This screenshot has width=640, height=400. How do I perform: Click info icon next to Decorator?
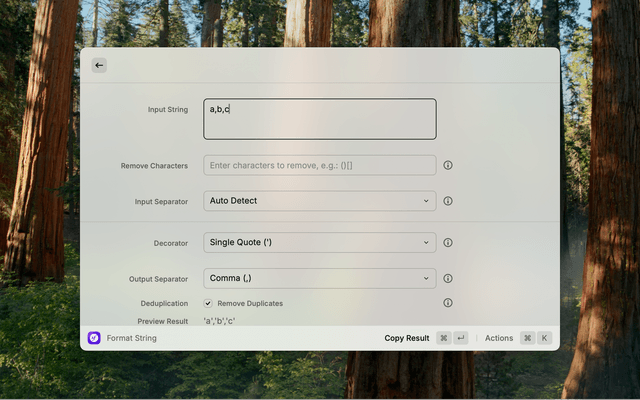point(448,242)
